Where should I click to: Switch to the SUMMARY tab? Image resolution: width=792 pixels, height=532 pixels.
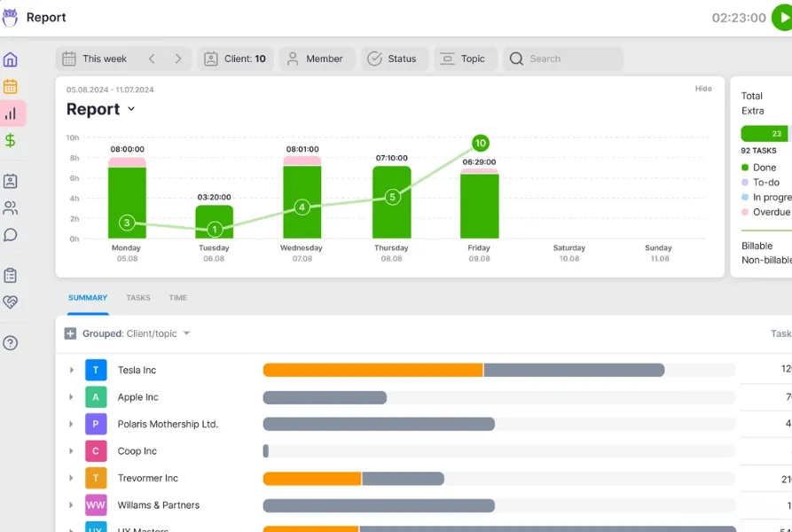88,298
